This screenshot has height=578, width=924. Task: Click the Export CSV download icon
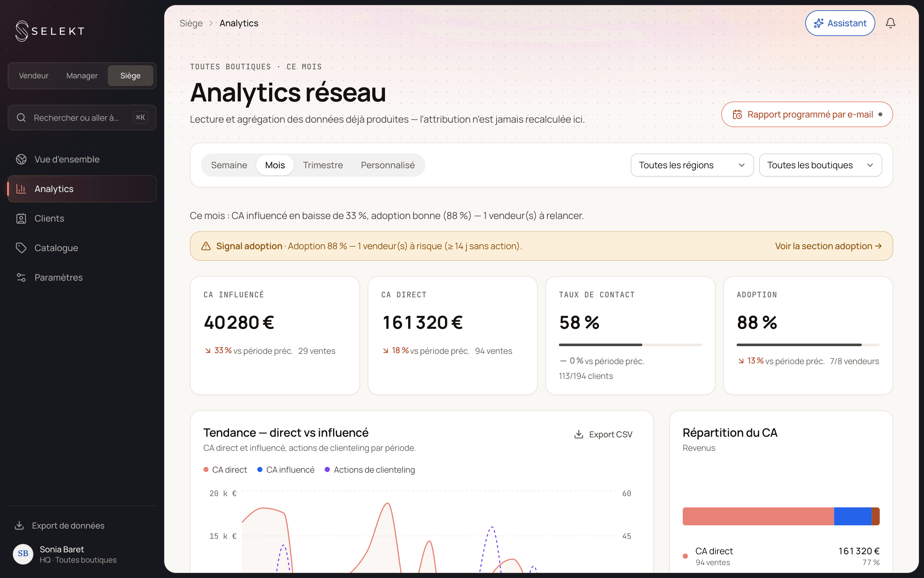pos(579,434)
